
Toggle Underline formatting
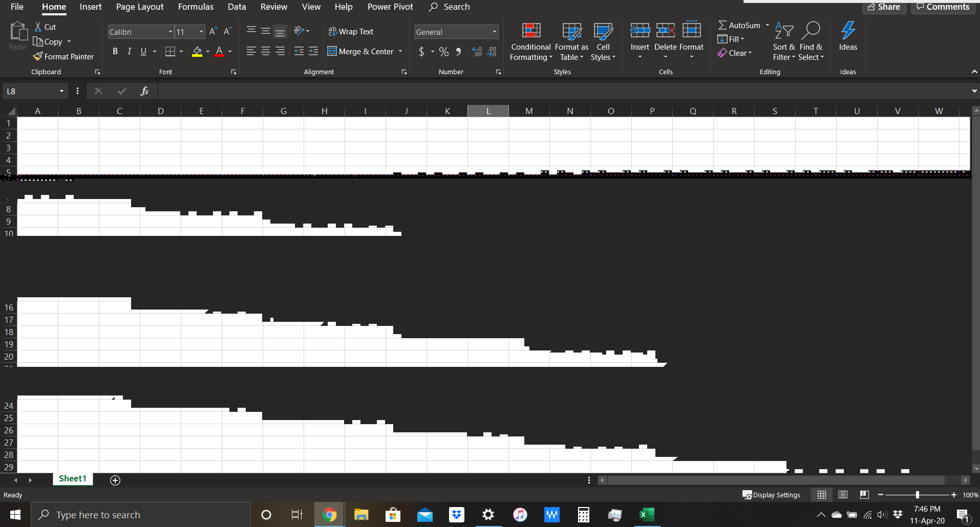pos(143,51)
